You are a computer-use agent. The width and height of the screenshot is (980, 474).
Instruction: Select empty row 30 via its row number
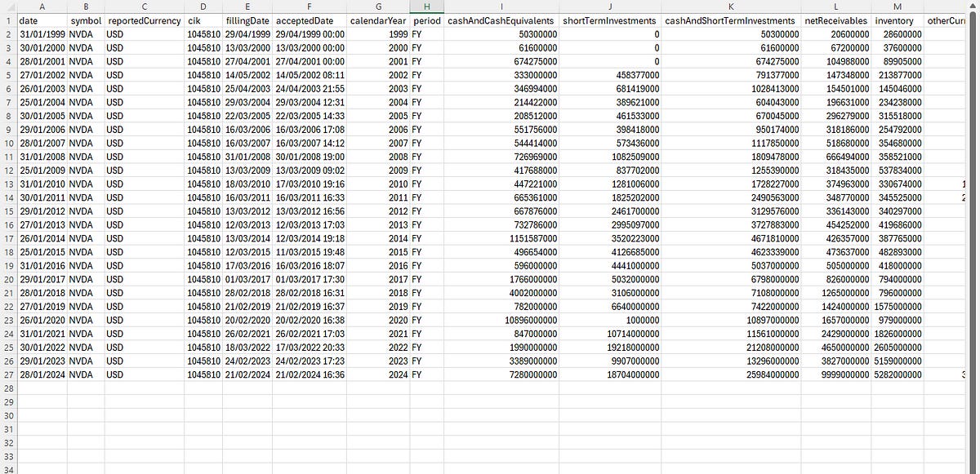(x=8, y=415)
